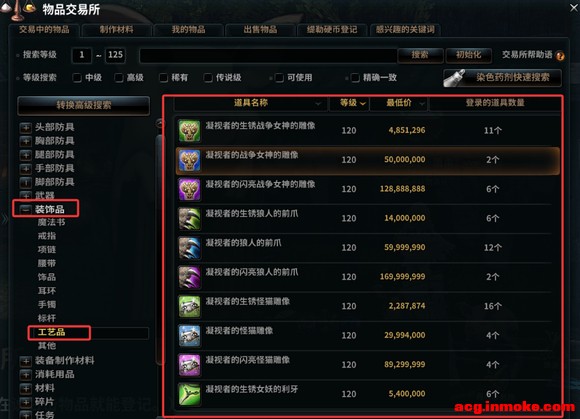
Task: Click the 染色药剂快速搜索 button
Action: coord(502,78)
